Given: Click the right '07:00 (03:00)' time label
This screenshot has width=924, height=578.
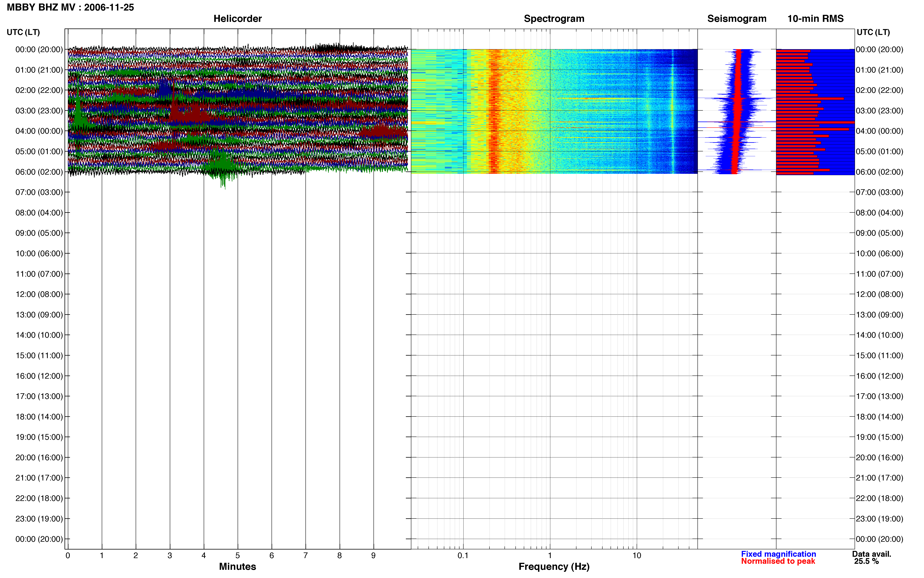Looking at the screenshot, I should [x=879, y=192].
